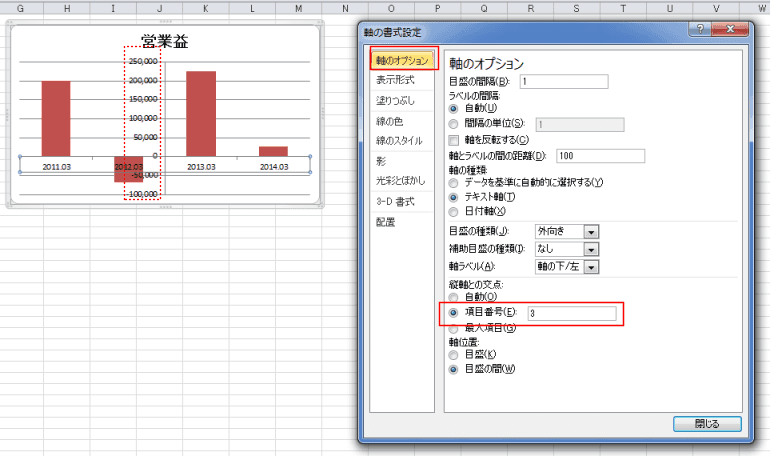Click the 2013.03 axis label
The width and height of the screenshot is (770, 456).
[201, 167]
